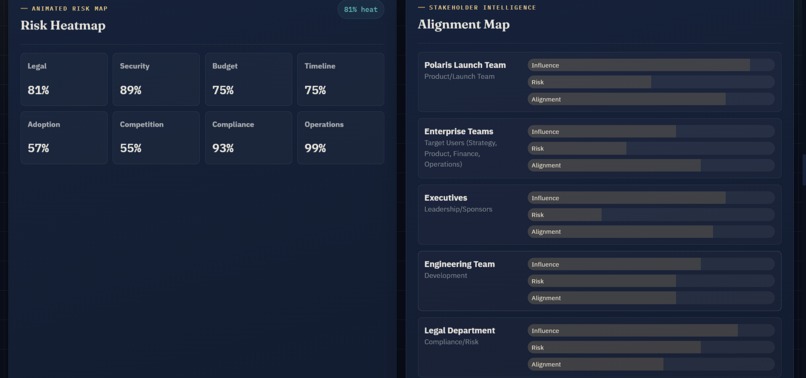Click Enterprise Teams Influence bar
The height and width of the screenshot is (378, 806).
pos(651,132)
